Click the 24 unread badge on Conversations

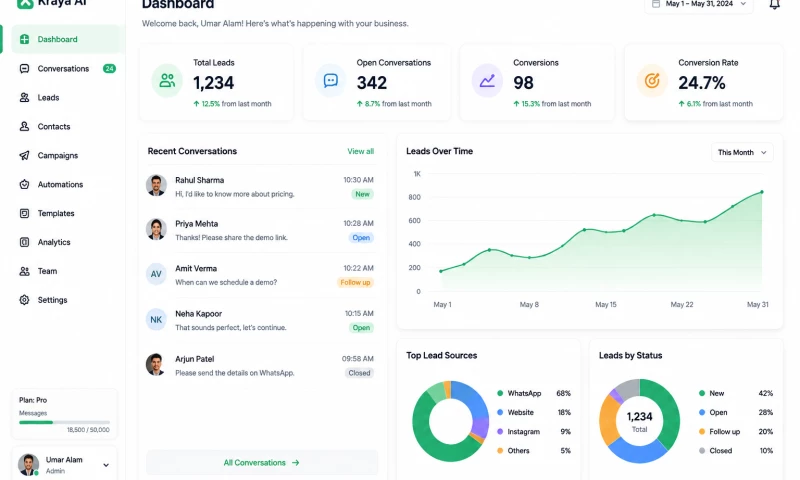(x=109, y=68)
